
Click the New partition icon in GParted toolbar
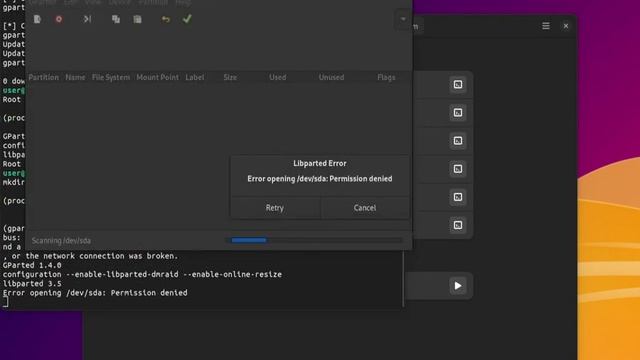37,19
